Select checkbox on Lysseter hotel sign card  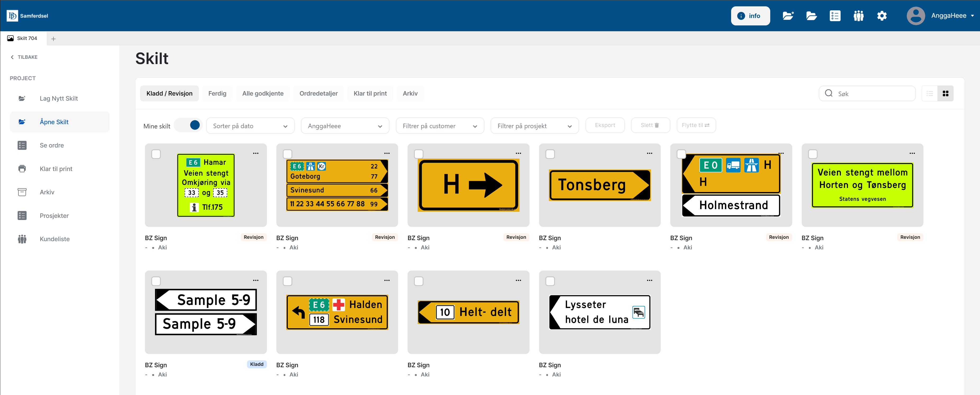click(x=550, y=281)
